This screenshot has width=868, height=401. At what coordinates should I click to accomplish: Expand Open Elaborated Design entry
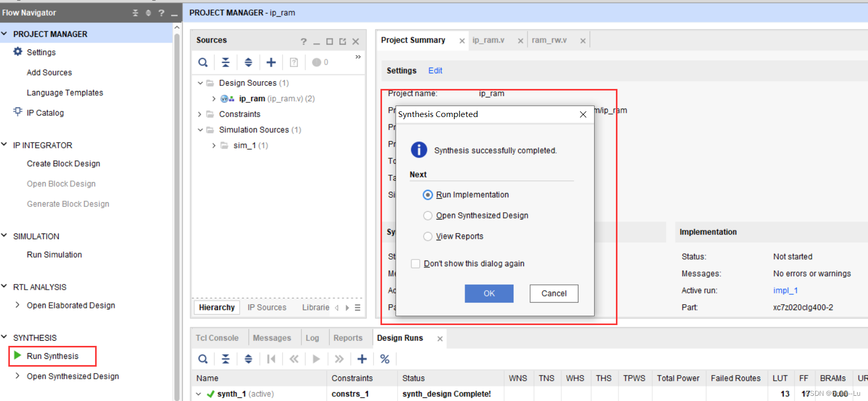tap(17, 305)
